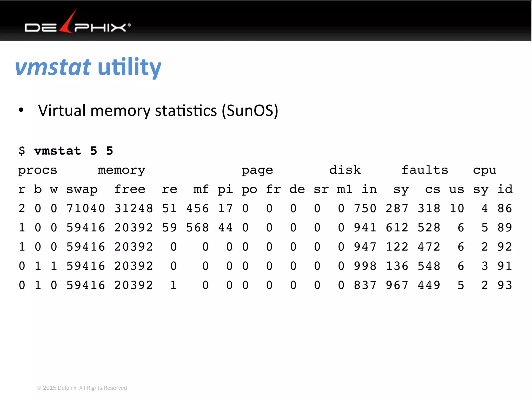Viewport: 532px width, 399px height.
Task: Click the 'in' column header
Action: (x=369, y=189)
